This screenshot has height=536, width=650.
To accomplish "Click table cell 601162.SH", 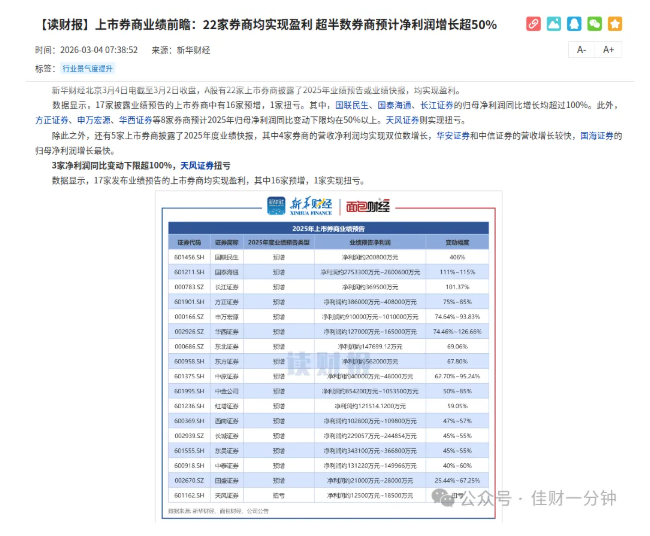I will (189, 495).
